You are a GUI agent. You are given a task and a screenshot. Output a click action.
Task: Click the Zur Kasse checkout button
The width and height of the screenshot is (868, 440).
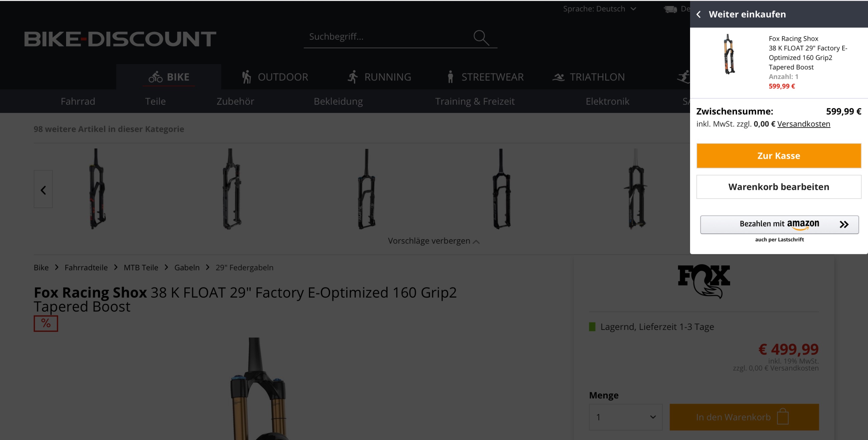point(779,156)
